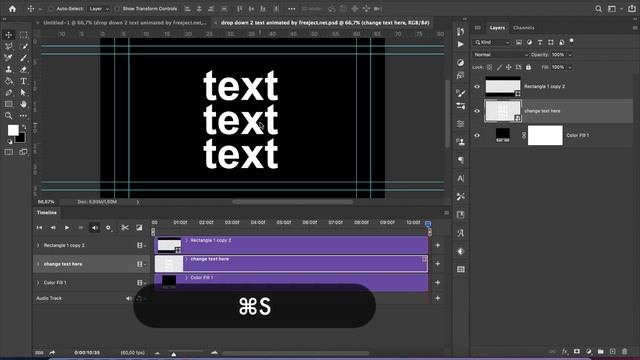Viewport: 640px width, 360px height.
Task: Select the Rectangular Marquee tool
Action: 23,35
